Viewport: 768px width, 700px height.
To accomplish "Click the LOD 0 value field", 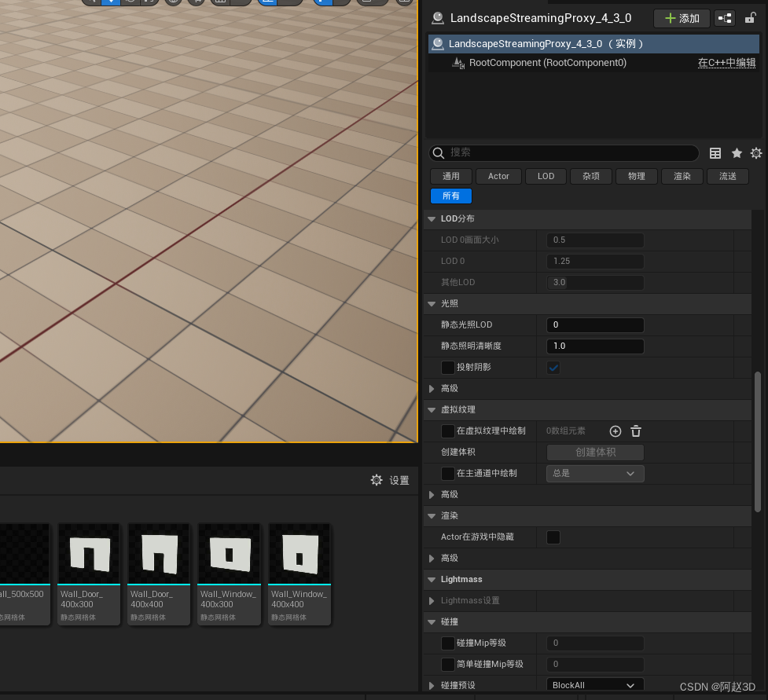I will click(595, 262).
